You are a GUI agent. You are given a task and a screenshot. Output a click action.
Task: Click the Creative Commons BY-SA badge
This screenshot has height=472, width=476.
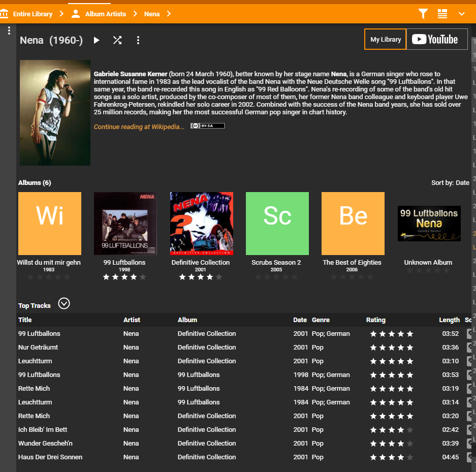(207, 126)
